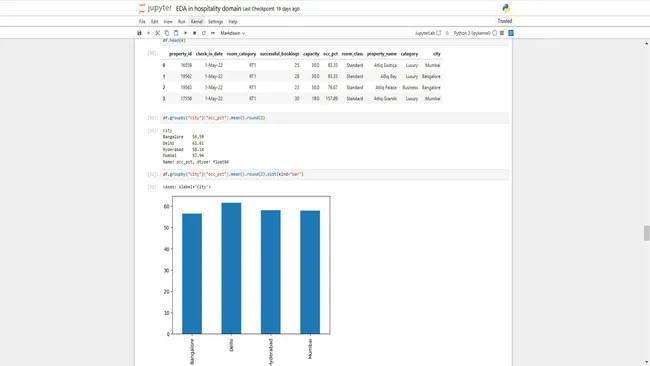
Task: Click the city column header
Action: [x=437, y=54]
